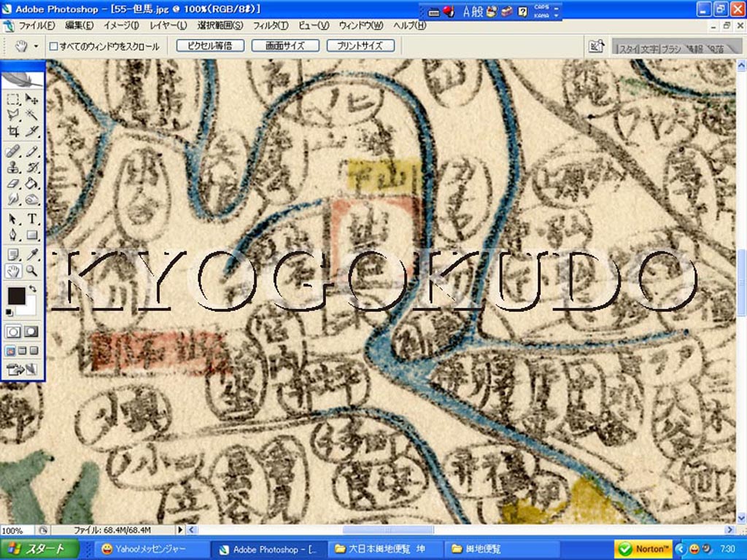This screenshot has width=747, height=560.
Task: Open the スタート menu button
Action: click(x=39, y=549)
